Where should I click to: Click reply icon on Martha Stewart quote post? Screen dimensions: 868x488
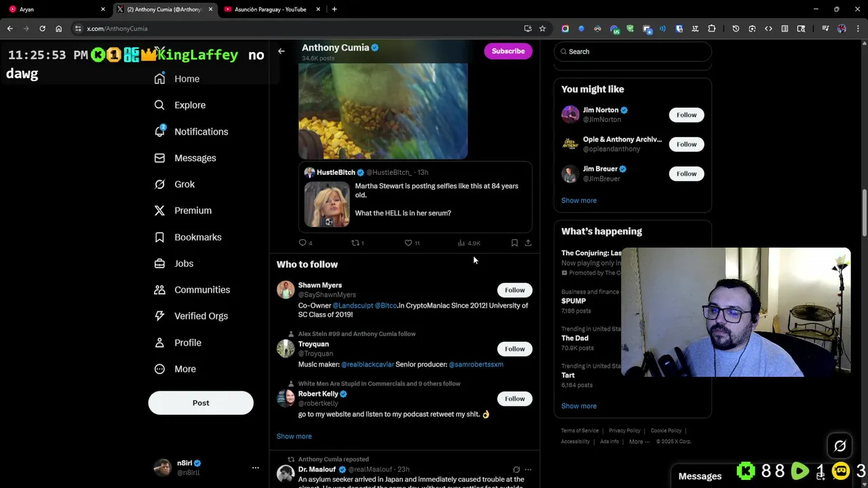(x=303, y=243)
